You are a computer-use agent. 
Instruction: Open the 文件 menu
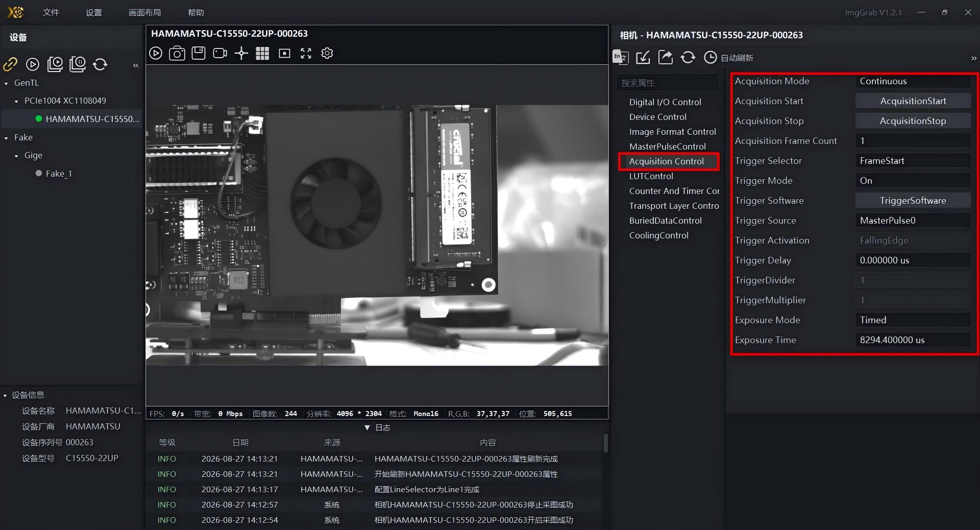(51, 12)
